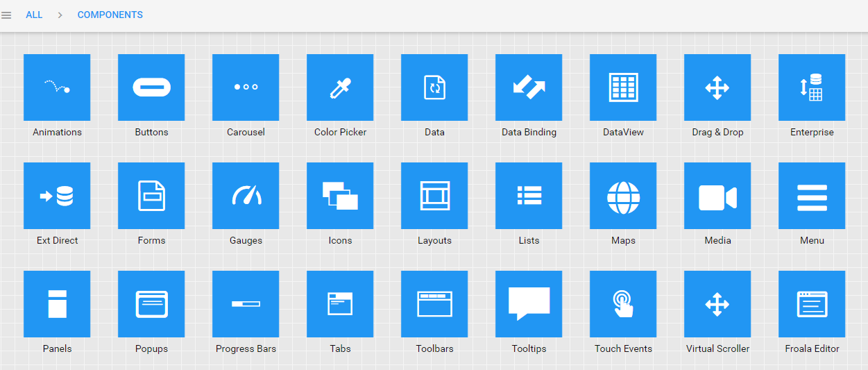
Task: Click the 'Enterprise' label text
Action: tap(812, 132)
